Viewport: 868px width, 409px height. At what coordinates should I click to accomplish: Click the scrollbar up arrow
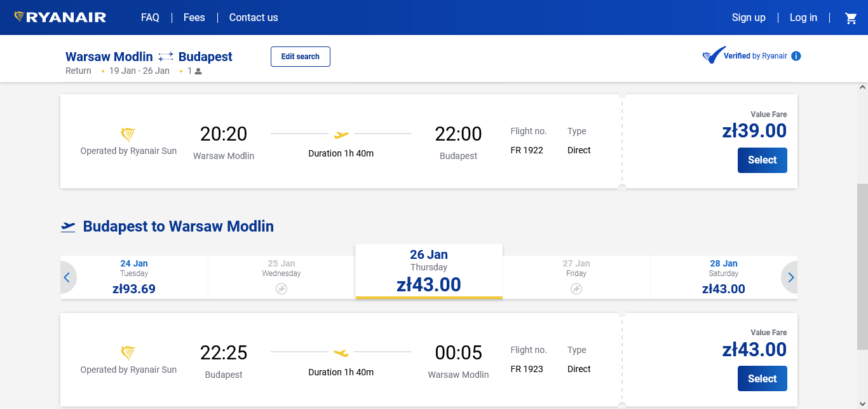click(862, 87)
